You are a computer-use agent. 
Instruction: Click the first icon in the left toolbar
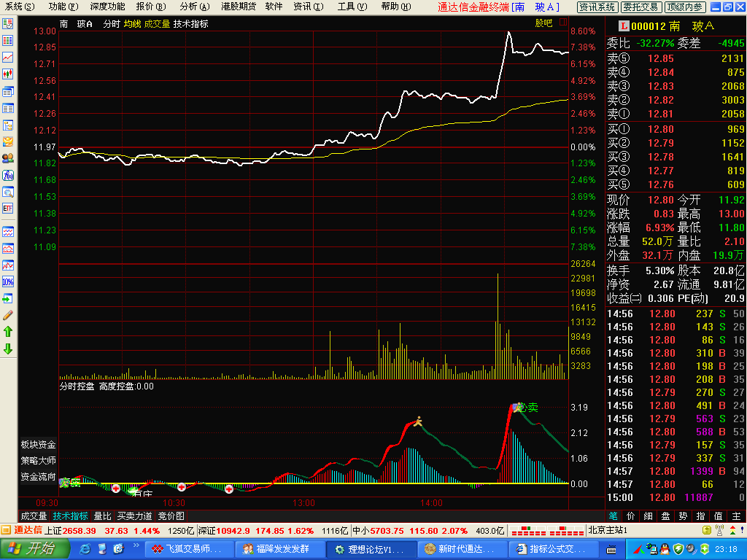(x=7, y=23)
